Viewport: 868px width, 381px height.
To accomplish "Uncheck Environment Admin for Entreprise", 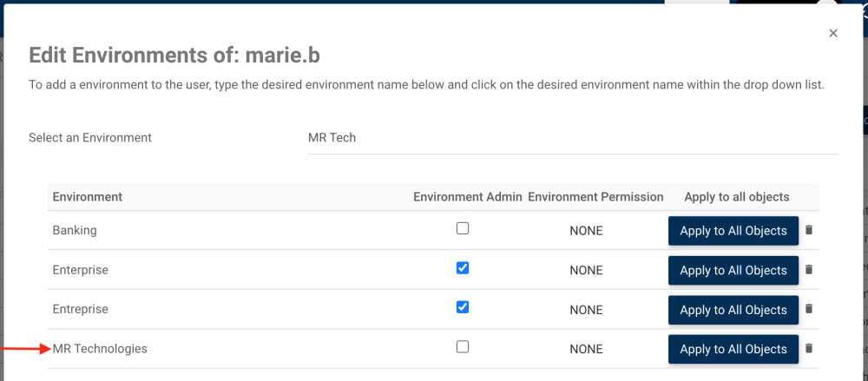I will point(463,307).
